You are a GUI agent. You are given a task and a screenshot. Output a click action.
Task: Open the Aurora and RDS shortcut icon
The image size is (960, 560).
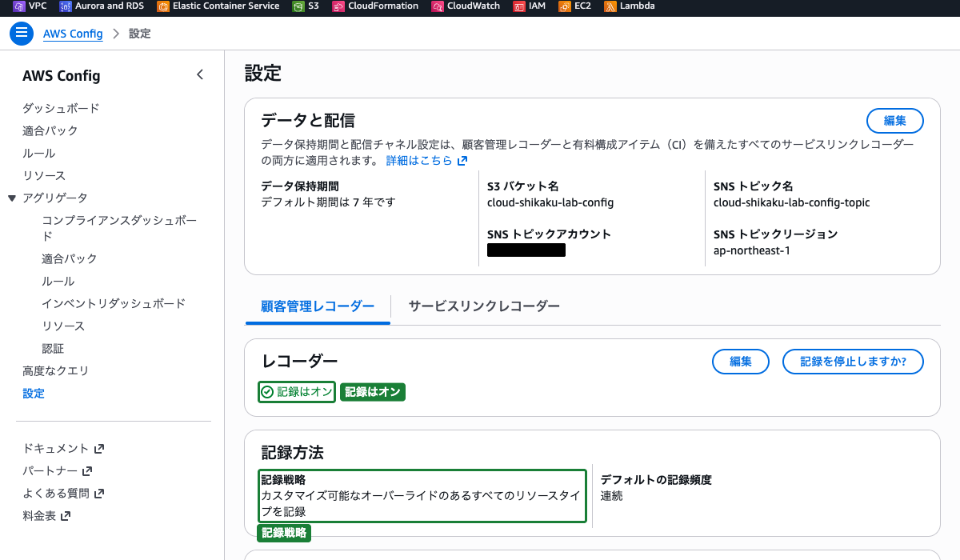(x=66, y=6)
